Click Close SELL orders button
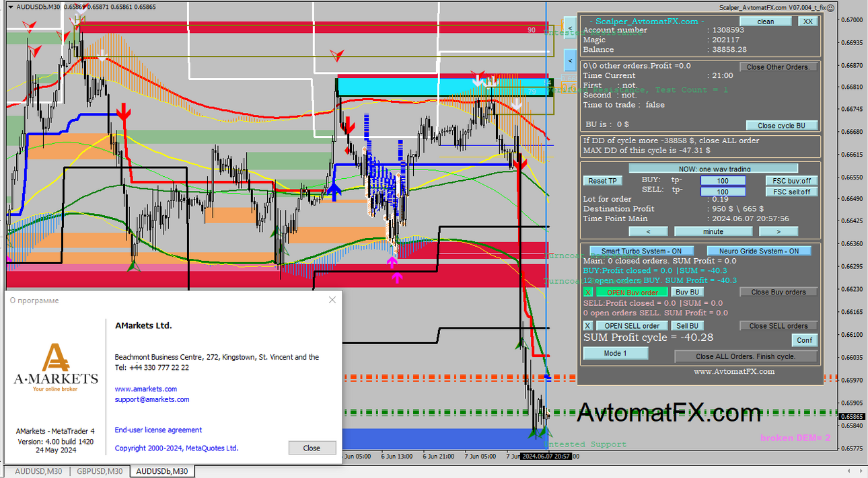Screen dimensions: 868x478 tap(779, 326)
